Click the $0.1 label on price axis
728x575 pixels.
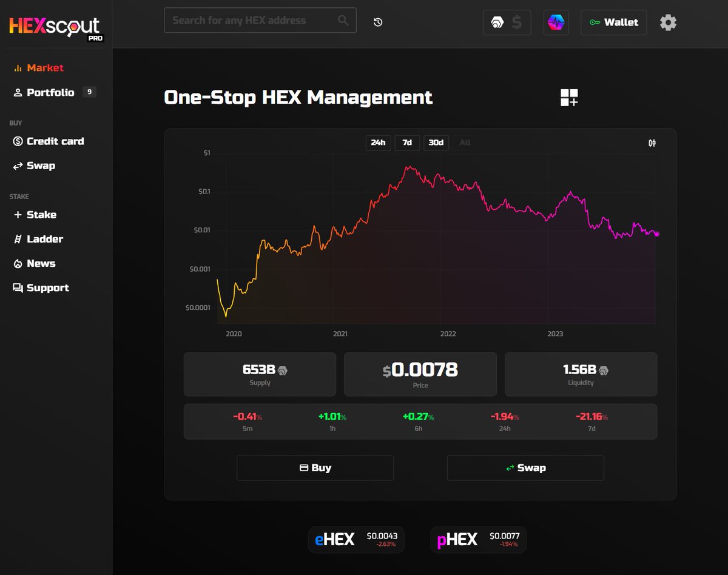[203, 192]
